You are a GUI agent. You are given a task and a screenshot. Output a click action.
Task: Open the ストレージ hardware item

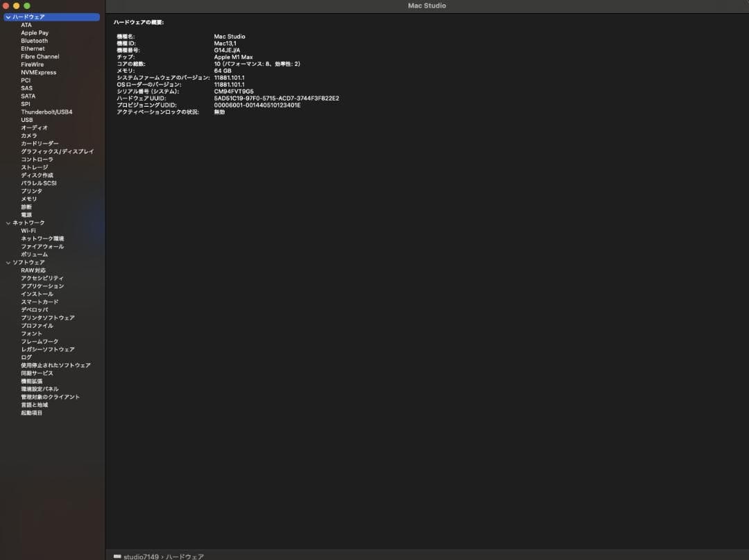[35, 167]
